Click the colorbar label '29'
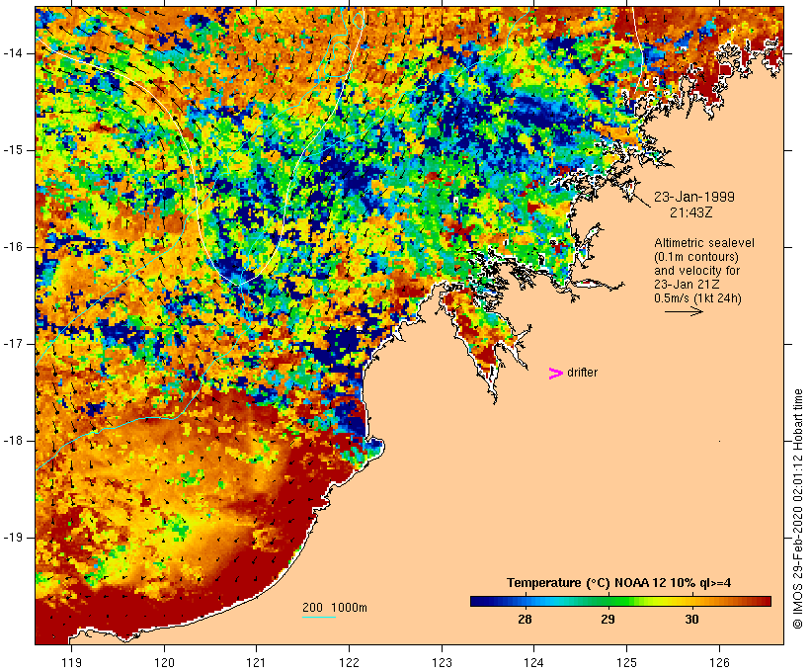Screen dimensions: 810x672 (x=608, y=620)
